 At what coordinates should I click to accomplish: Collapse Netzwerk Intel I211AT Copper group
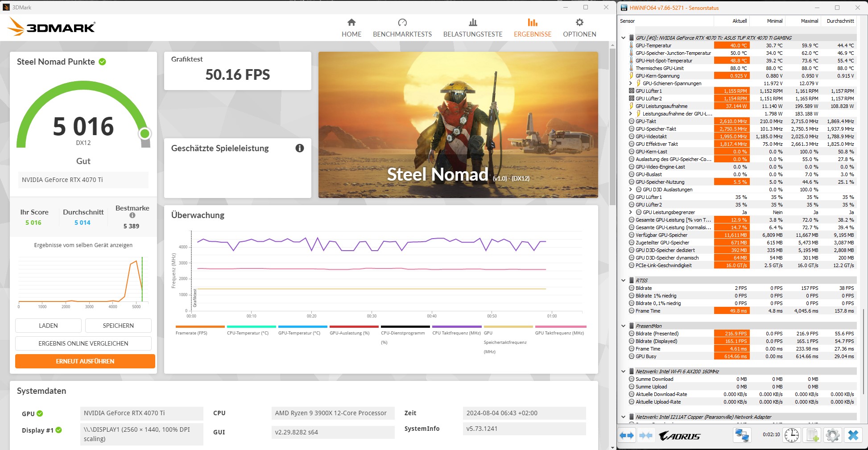pos(623,417)
